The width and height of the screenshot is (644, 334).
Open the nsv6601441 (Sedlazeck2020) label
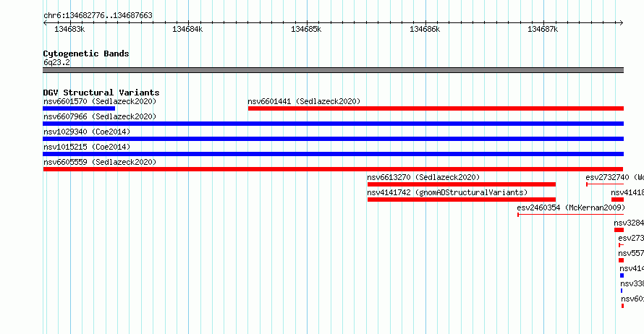(x=304, y=101)
